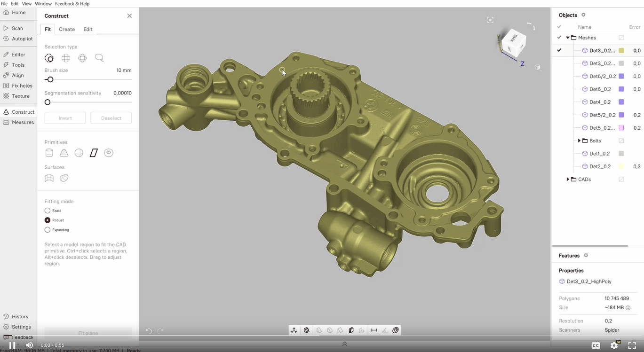
Task: Open the View menu
Action: (27, 3)
